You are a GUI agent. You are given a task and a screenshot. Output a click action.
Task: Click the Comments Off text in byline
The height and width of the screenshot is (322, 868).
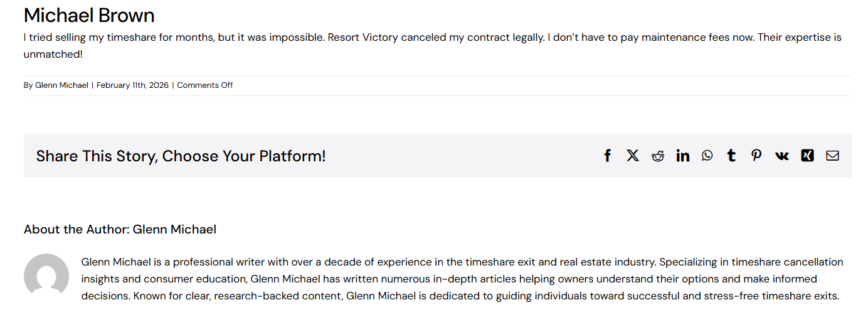pyautogui.click(x=204, y=85)
